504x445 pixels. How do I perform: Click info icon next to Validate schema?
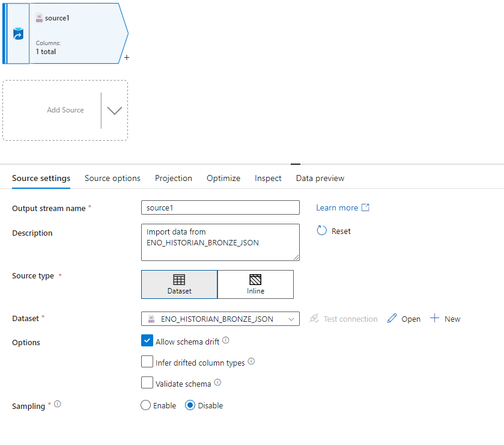coord(217,382)
